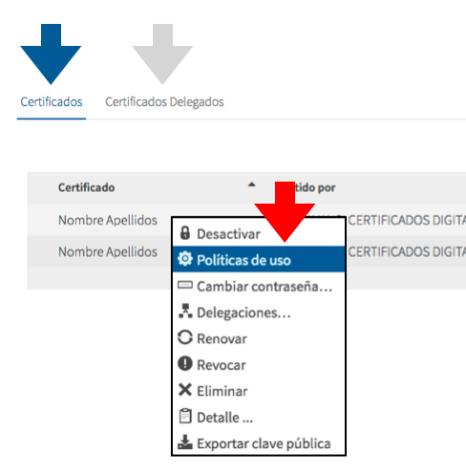Click the exclamation icon beside Revocar
The image size is (466, 476).
point(185,363)
